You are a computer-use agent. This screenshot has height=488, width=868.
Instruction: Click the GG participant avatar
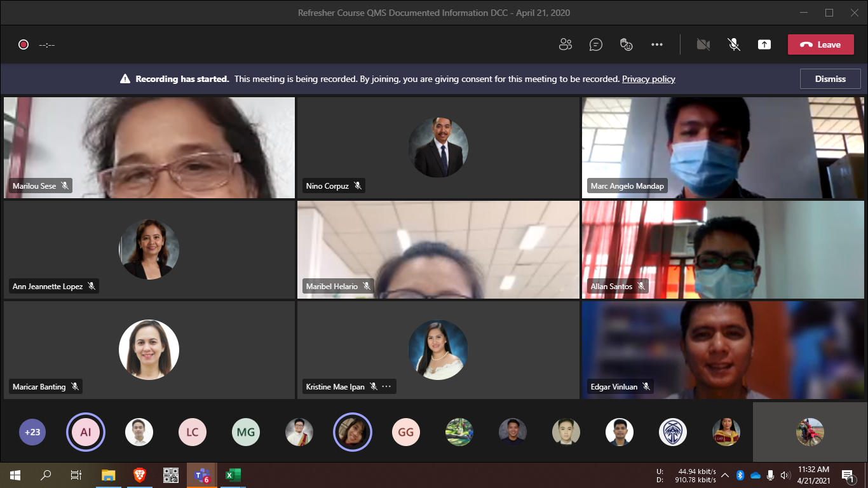coord(406,432)
